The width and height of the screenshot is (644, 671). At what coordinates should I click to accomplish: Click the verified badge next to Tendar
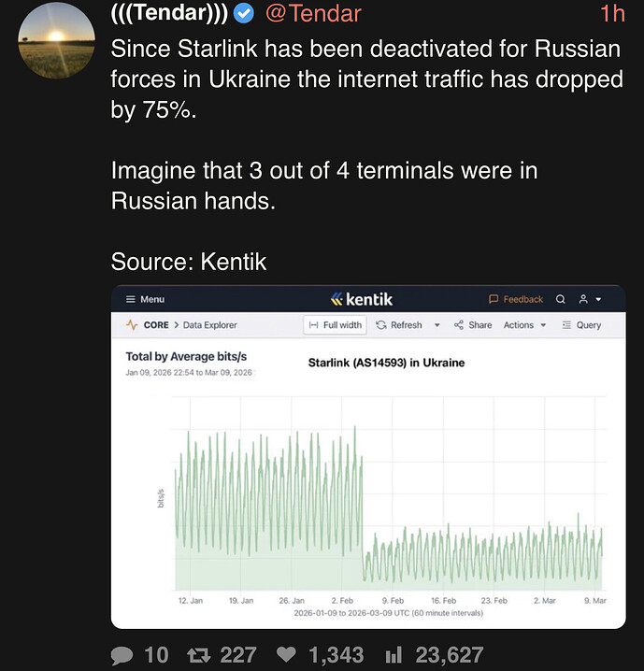click(245, 14)
